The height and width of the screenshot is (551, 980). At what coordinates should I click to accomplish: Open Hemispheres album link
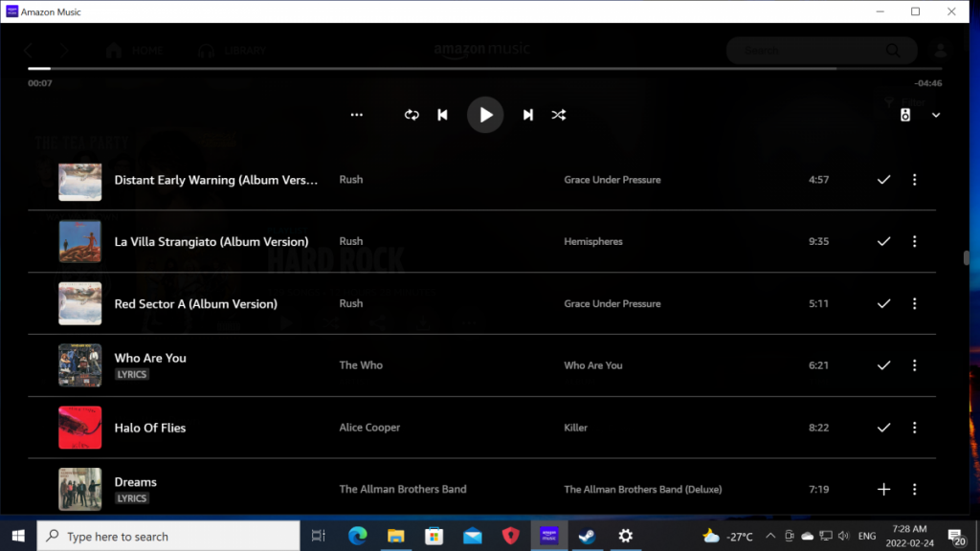pos(593,241)
